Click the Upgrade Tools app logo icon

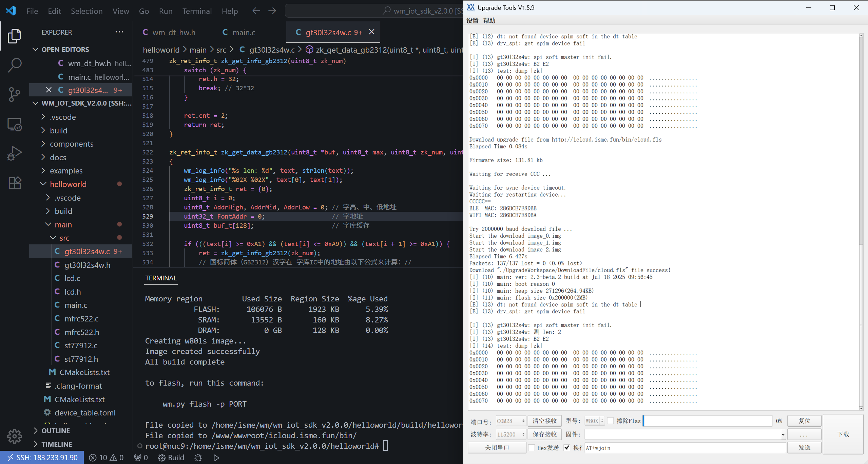tap(471, 7)
